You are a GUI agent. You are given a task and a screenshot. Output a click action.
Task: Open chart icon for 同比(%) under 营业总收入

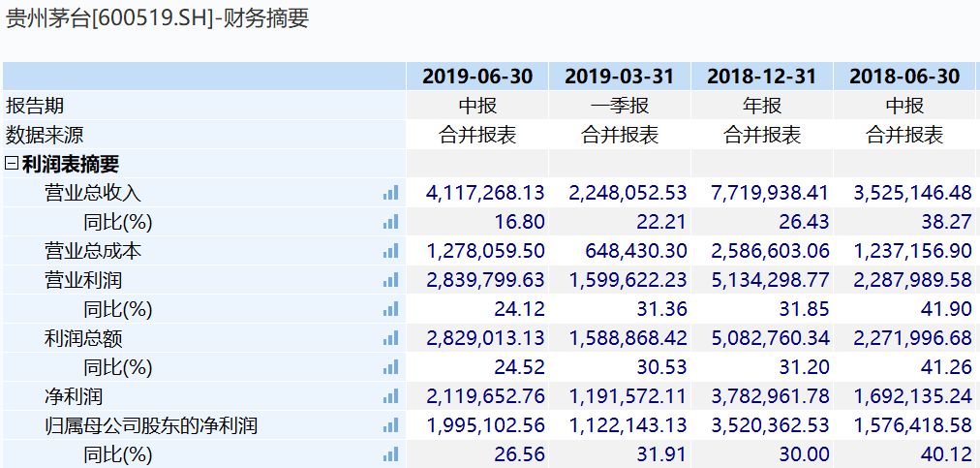390,222
